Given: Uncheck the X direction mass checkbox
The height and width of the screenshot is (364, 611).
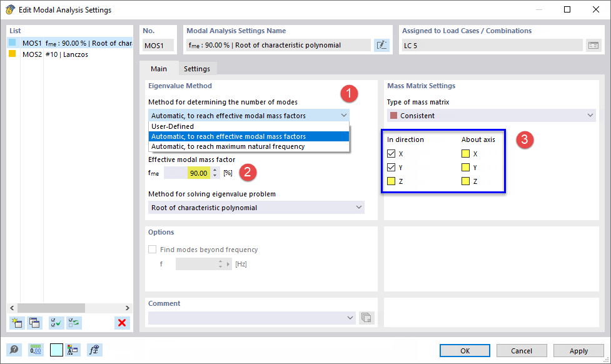Looking at the screenshot, I should tap(391, 153).
